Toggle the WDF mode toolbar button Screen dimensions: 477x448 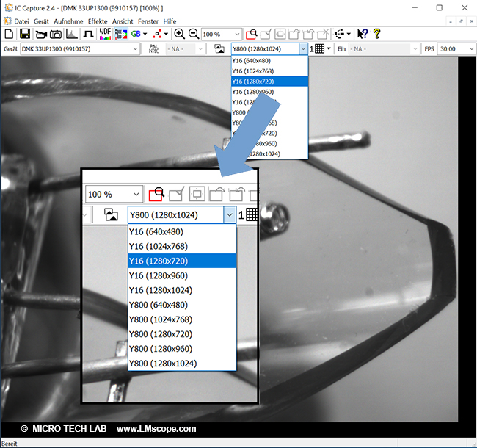[104, 35]
